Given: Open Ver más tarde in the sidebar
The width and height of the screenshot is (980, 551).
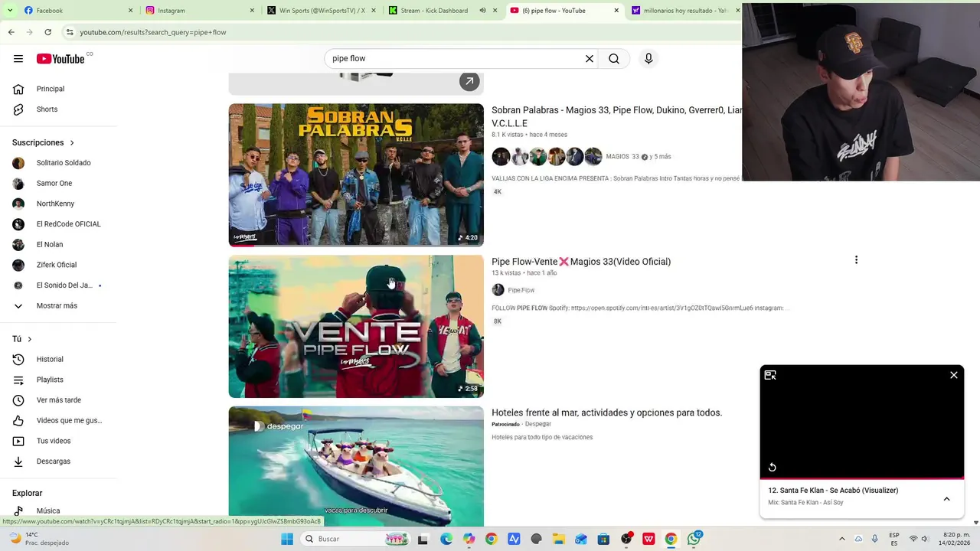Looking at the screenshot, I should pos(60,400).
